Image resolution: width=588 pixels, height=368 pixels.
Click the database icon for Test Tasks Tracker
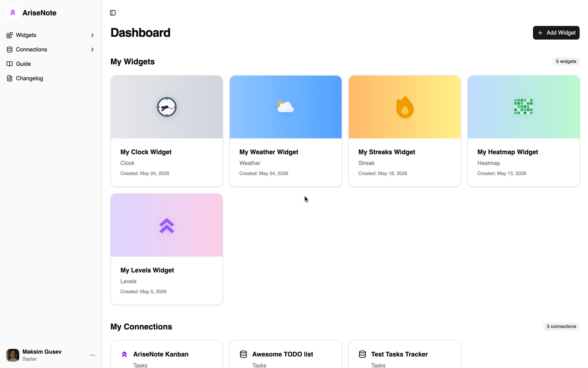coord(362,355)
